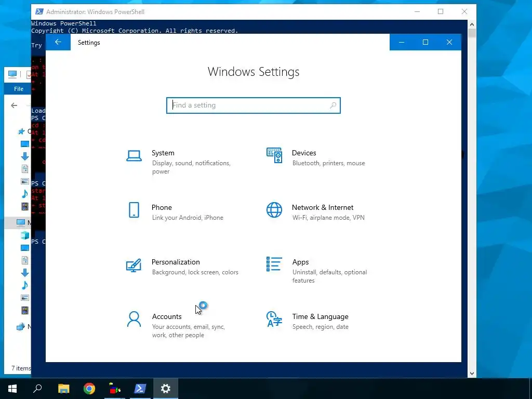Open File Explorer from the taskbar
Image resolution: width=532 pixels, height=399 pixels.
[63, 389]
